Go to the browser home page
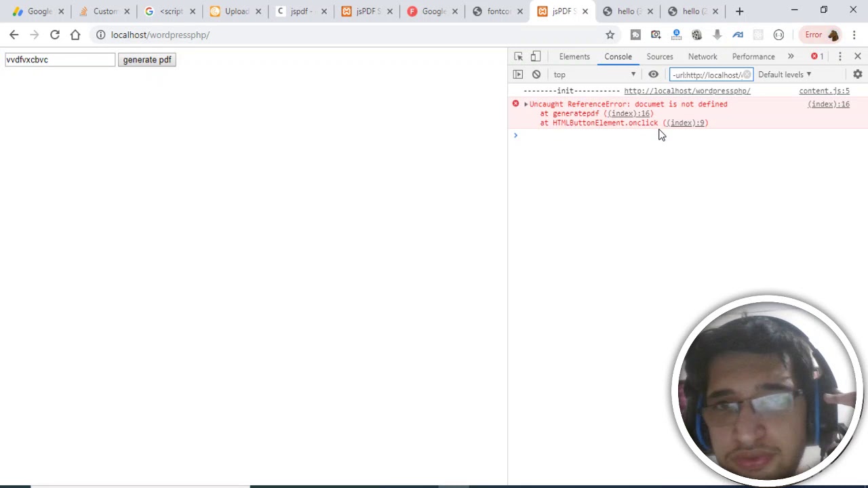Viewport: 868px width, 488px height. [x=75, y=35]
